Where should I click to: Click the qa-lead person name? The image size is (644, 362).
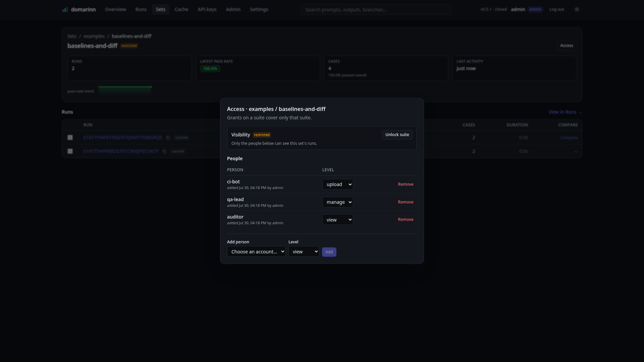[235, 199]
